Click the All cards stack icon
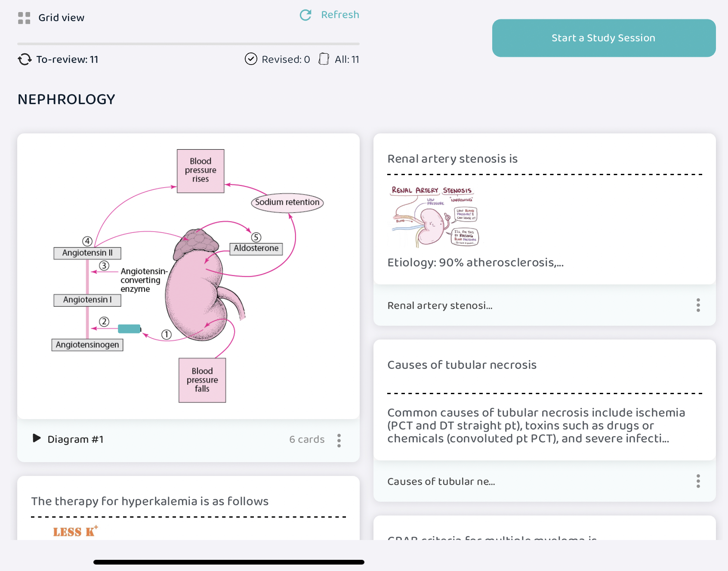 coord(324,59)
